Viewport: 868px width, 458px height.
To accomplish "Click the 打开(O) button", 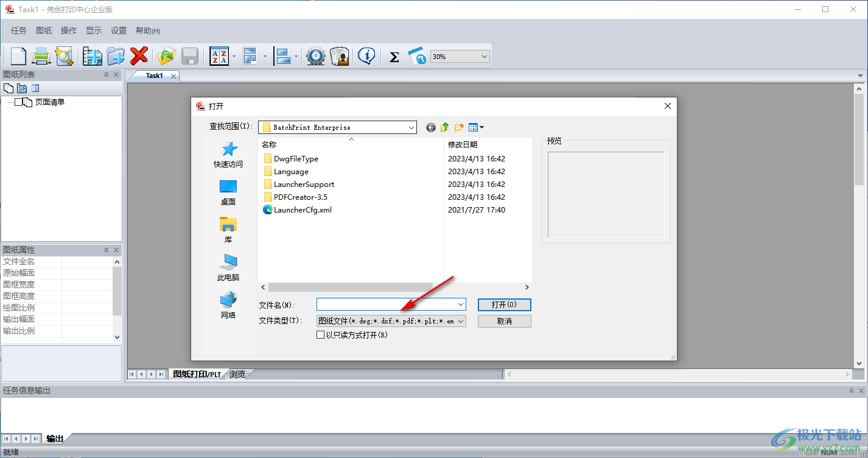I will click(504, 305).
